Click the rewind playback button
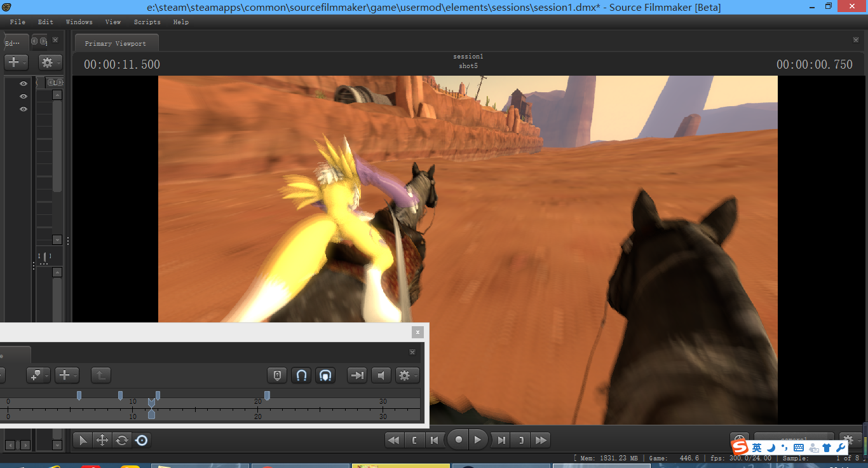This screenshot has height=468, width=868. coord(395,440)
